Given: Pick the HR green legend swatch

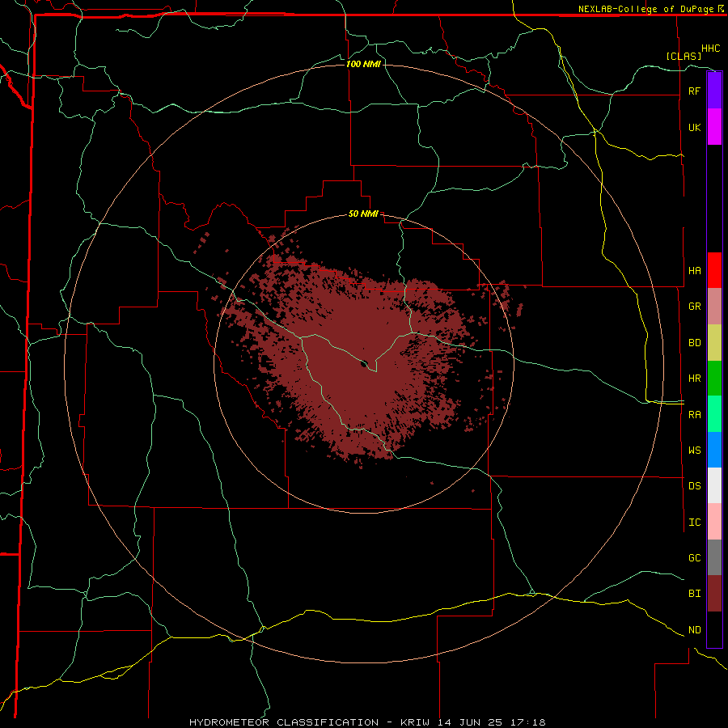Looking at the screenshot, I should pyautogui.click(x=714, y=379).
